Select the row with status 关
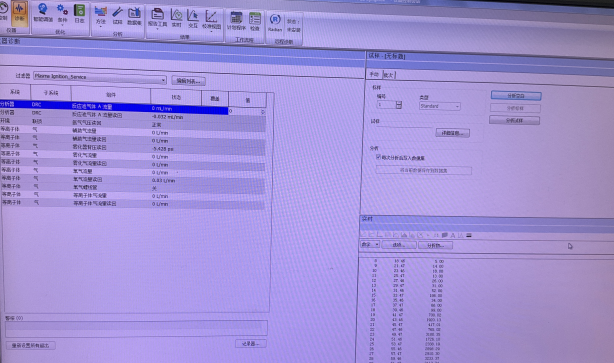 coord(132,188)
